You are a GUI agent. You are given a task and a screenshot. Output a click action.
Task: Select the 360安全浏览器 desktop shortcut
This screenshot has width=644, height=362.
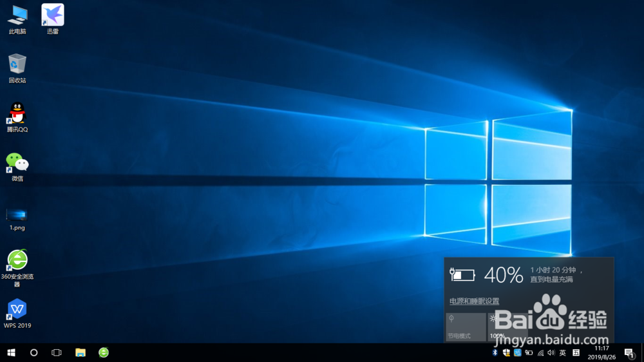17,268
